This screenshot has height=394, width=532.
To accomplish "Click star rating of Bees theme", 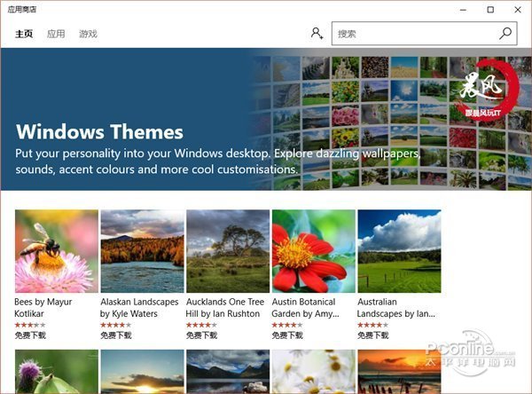I will tap(30, 325).
